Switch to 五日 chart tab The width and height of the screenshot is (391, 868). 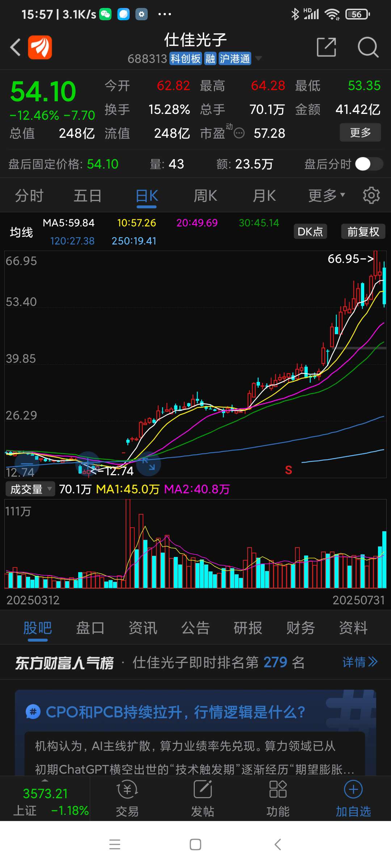pos(88,196)
